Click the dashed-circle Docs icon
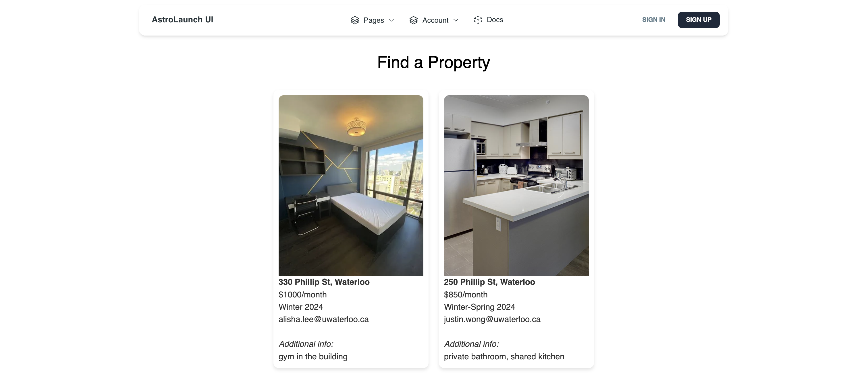 [x=478, y=20]
